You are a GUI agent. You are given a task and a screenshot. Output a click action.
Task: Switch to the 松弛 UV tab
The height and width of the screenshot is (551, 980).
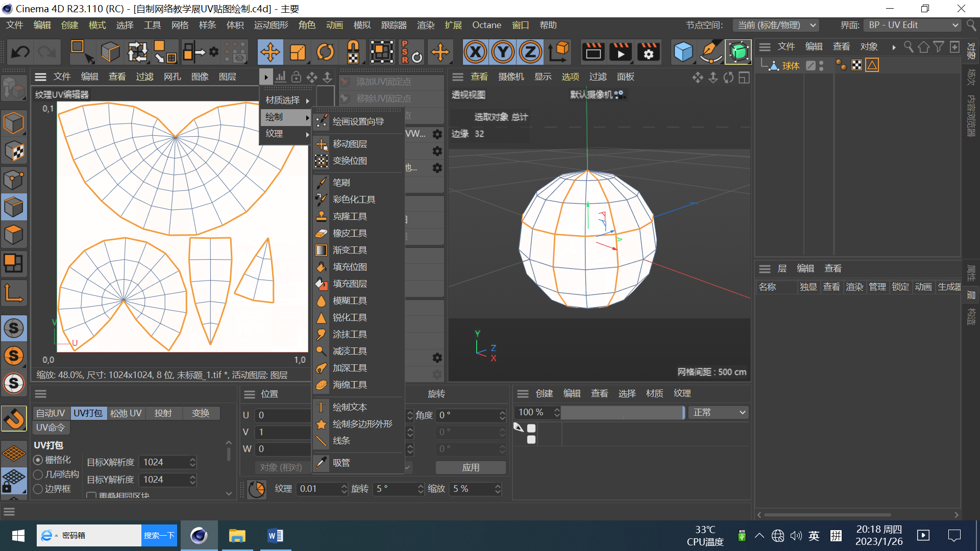point(126,413)
